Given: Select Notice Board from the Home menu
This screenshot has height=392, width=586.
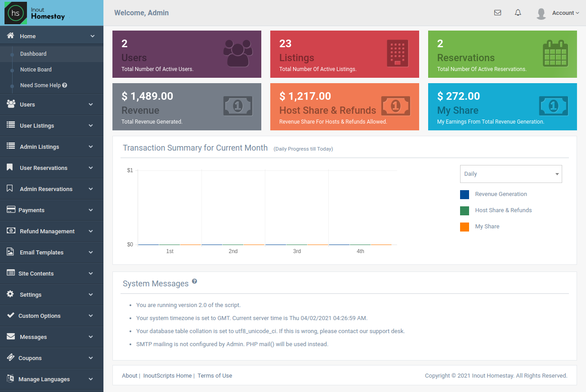Looking at the screenshot, I should (x=36, y=69).
